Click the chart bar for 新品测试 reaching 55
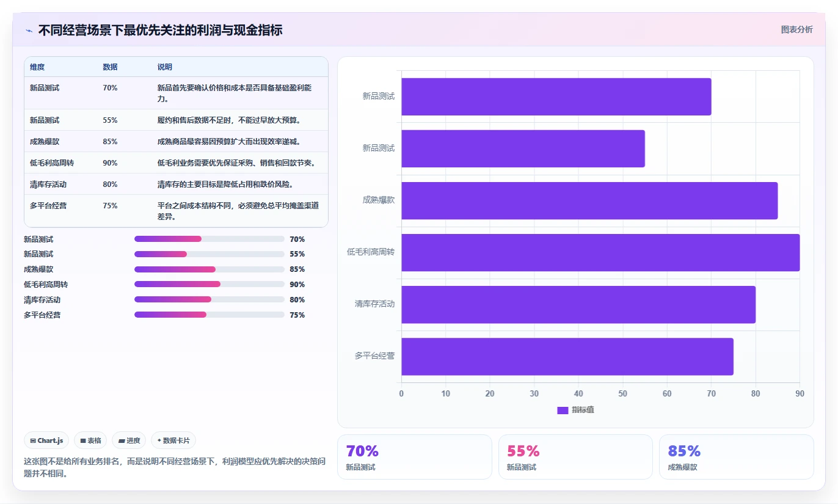 [x=523, y=148]
